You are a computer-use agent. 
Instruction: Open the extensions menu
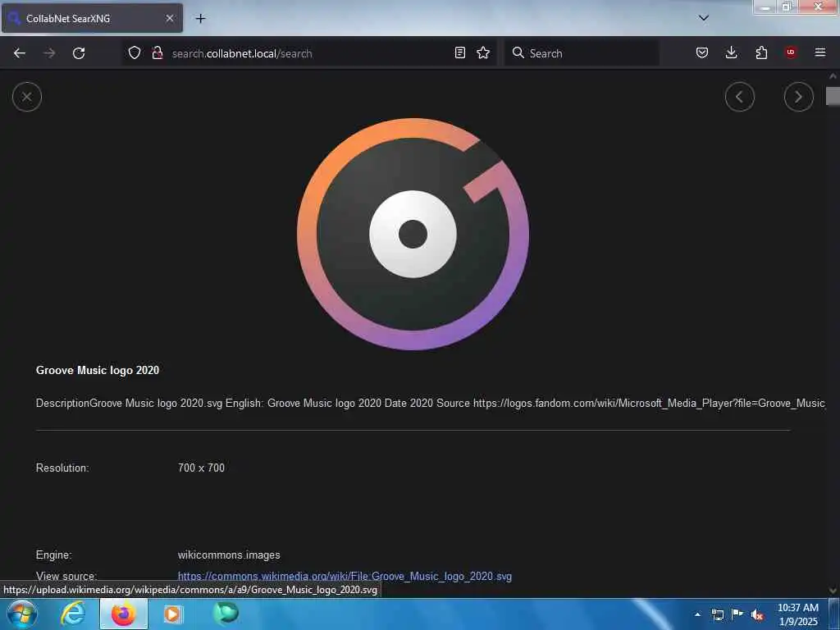[x=761, y=52]
